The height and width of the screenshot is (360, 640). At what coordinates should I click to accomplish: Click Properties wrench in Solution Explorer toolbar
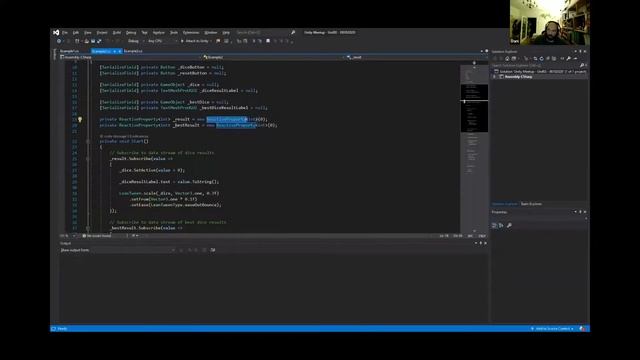569,59
